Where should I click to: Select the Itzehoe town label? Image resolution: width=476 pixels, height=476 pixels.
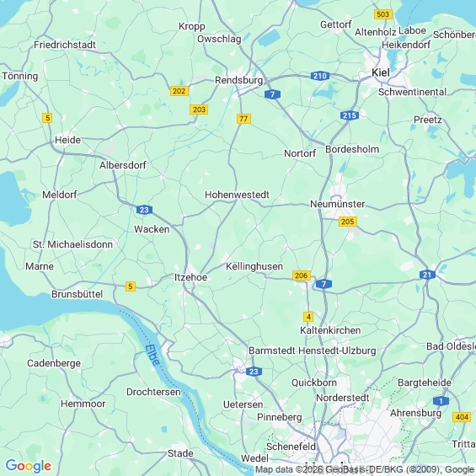(190, 277)
